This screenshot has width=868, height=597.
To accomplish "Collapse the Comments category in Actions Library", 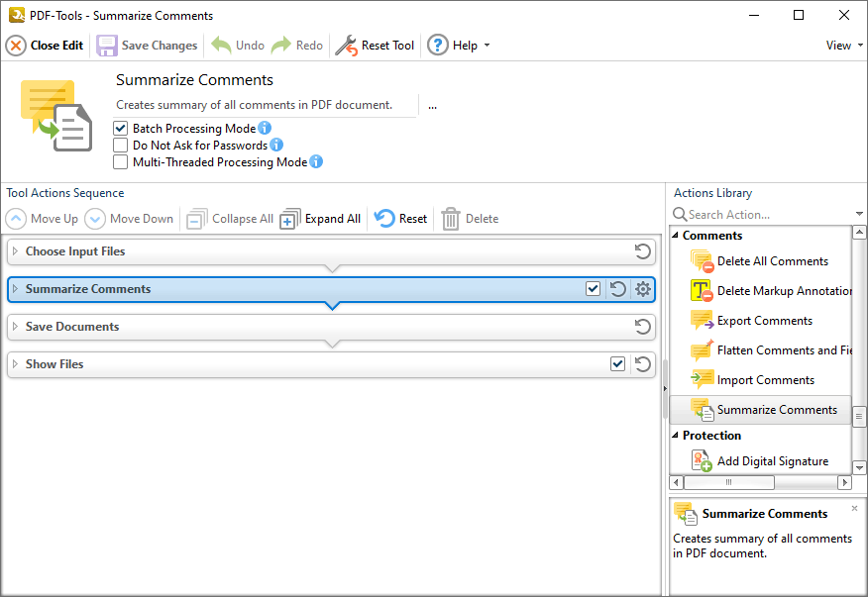I will [676, 236].
